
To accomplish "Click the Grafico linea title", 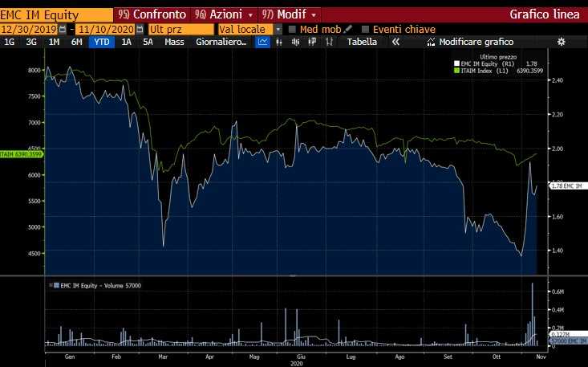I will (545, 14).
